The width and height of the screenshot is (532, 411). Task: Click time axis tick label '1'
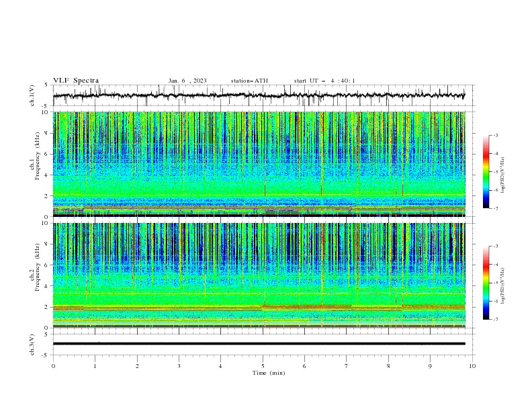(x=95, y=366)
